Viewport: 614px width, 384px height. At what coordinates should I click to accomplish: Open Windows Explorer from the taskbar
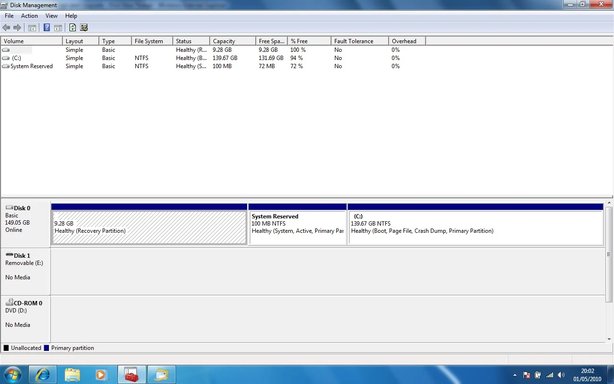pos(72,375)
